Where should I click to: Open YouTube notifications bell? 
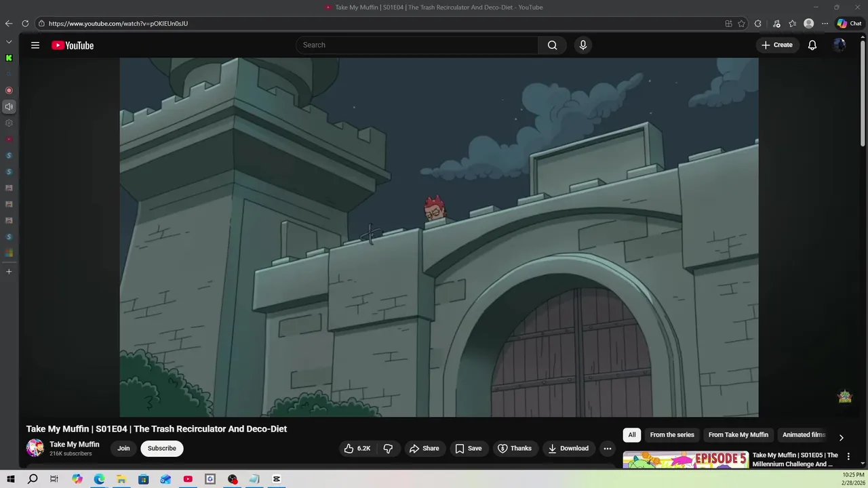pos(812,45)
